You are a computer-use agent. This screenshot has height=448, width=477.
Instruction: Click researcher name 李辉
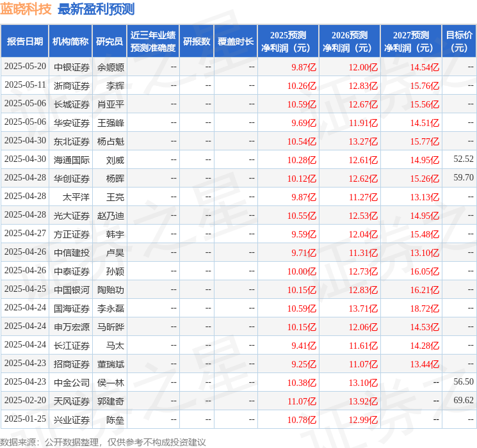[x=115, y=85]
